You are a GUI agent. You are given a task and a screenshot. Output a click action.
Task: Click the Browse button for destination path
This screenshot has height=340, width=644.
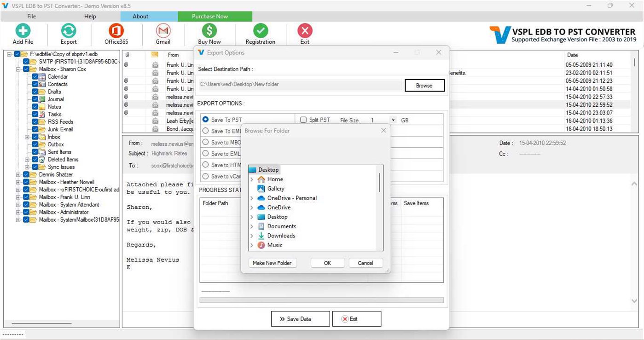point(424,85)
